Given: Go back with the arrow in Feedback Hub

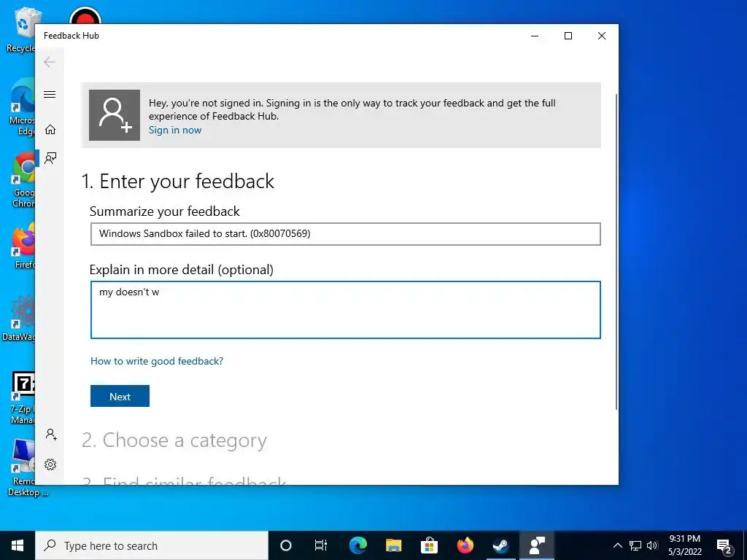Looking at the screenshot, I should click(50, 62).
